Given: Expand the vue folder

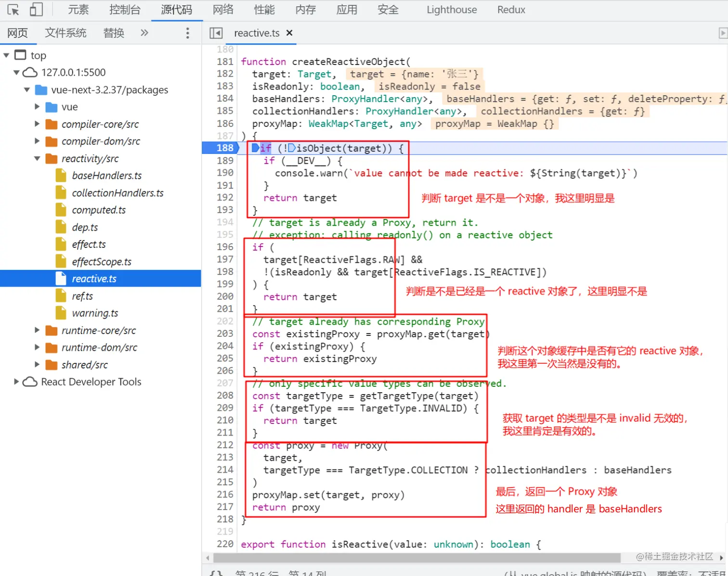Looking at the screenshot, I should pyautogui.click(x=37, y=107).
